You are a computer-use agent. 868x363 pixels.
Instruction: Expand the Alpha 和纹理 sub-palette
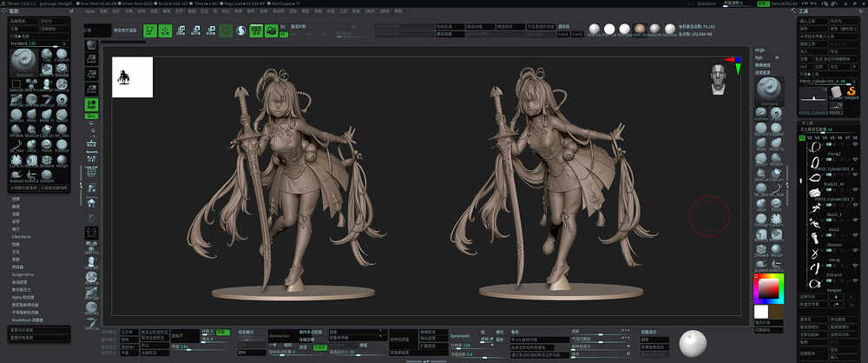click(x=23, y=297)
